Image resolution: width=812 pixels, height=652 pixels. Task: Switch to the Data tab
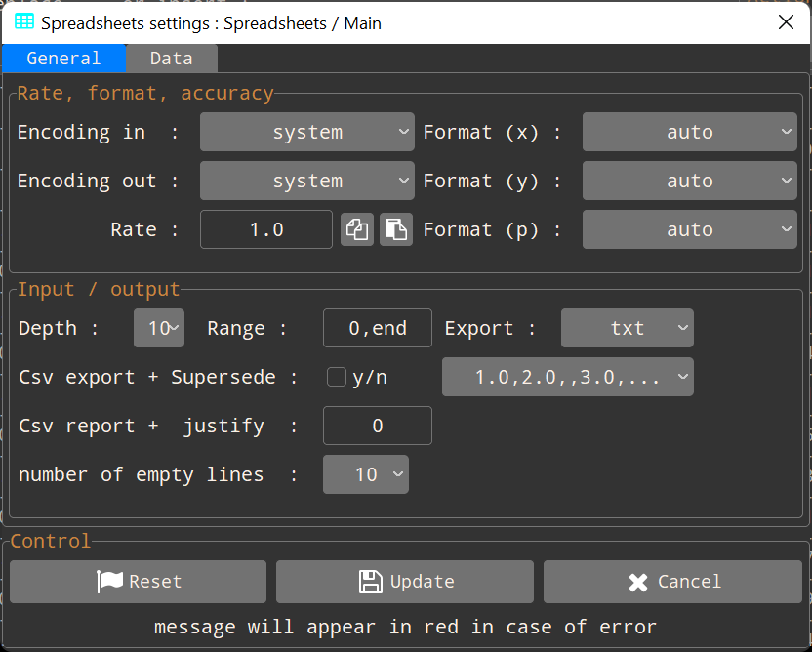click(171, 59)
